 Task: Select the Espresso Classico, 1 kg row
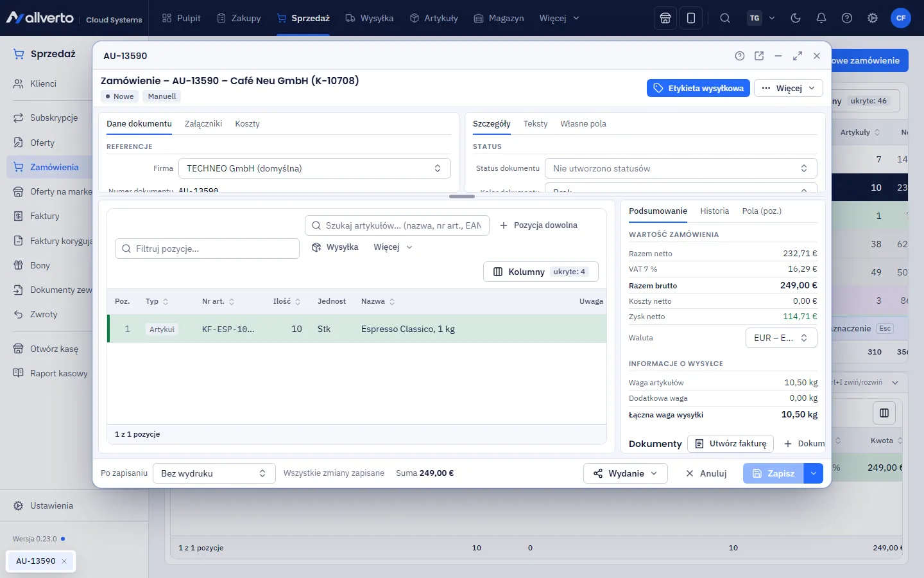tap(357, 329)
